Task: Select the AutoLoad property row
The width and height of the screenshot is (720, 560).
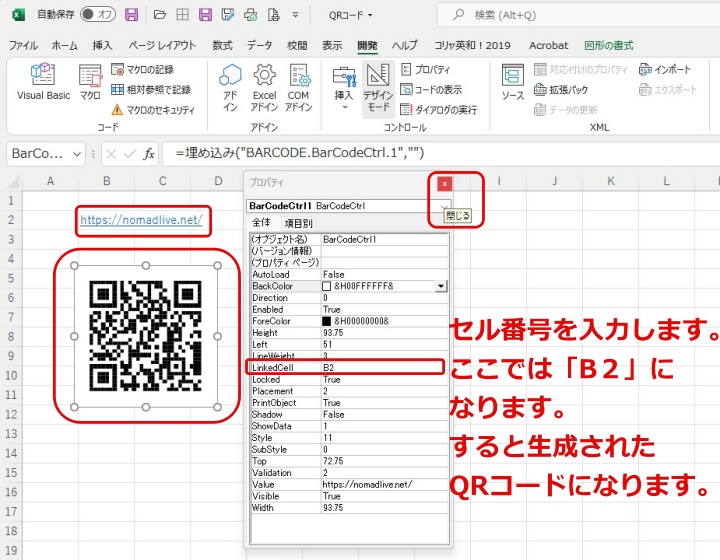Action: (349, 274)
